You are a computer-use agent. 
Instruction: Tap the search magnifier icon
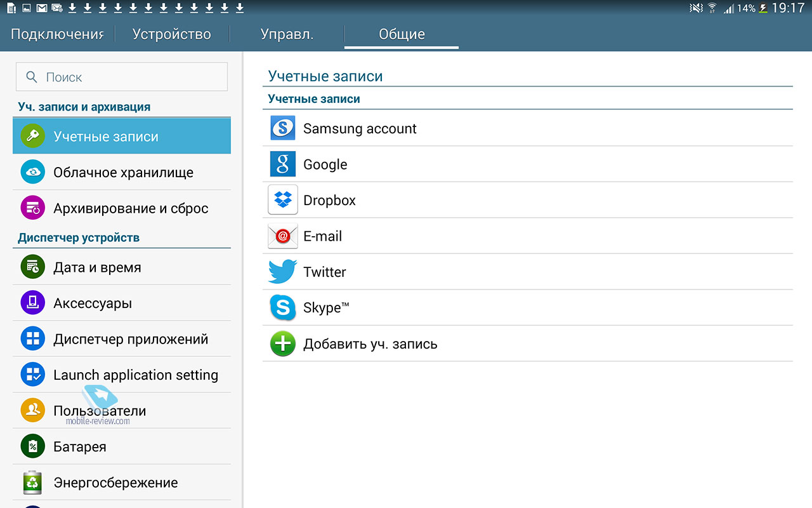click(32, 77)
